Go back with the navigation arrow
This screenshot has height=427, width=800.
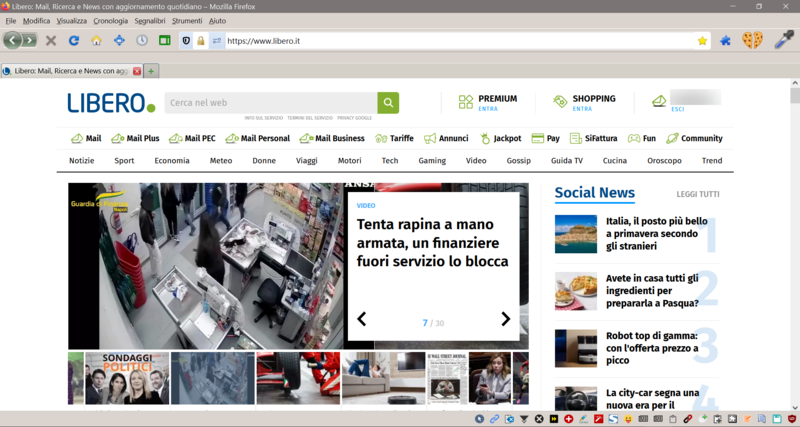tap(12, 40)
